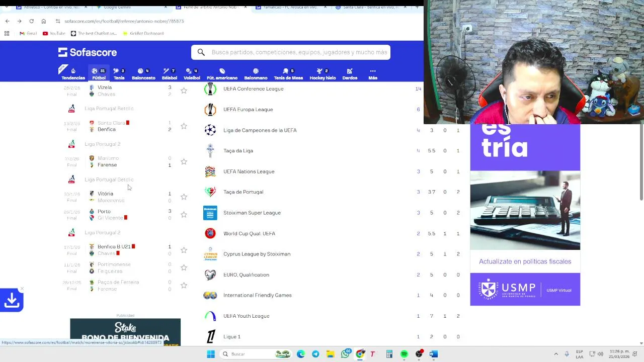Favorite the Benfica B U21 vs Chaves match
The width and height of the screenshot is (644, 362).
click(x=184, y=250)
